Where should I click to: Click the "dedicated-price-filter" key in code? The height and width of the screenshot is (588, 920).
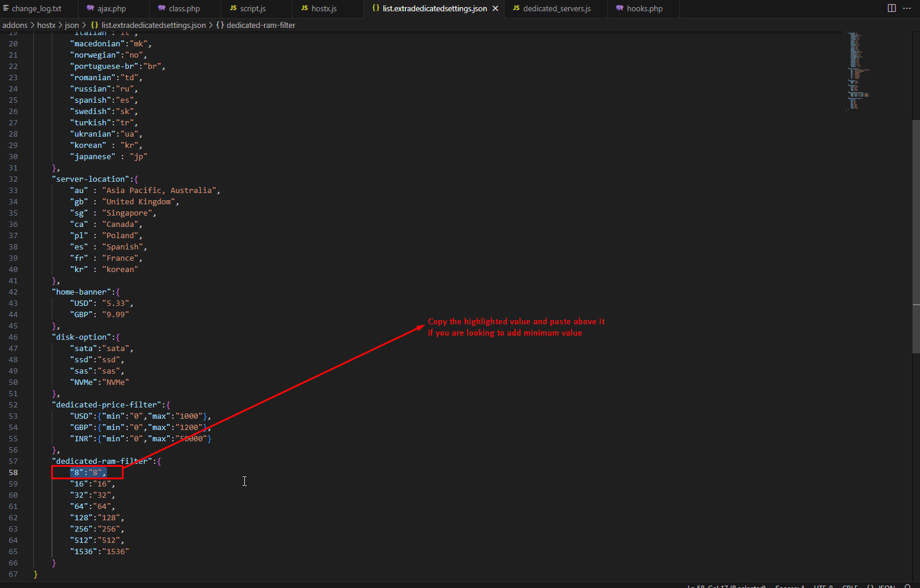coord(108,404)
